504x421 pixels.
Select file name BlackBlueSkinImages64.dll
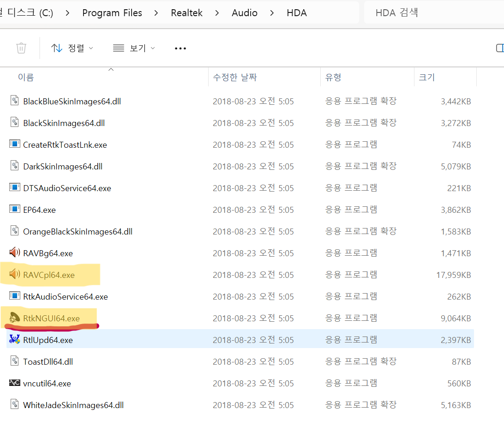pos(72,102)
